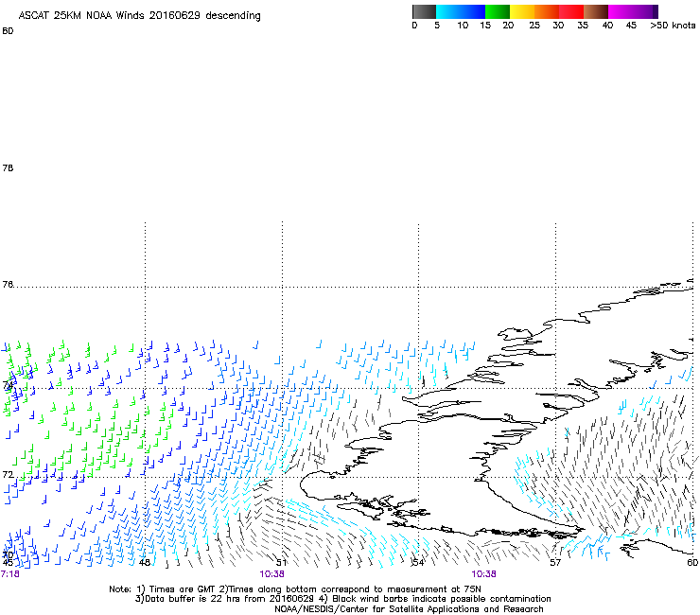Click the "5" label under the color scale
Viewport: 700px width, 615px height.
[x=437, y=26]
